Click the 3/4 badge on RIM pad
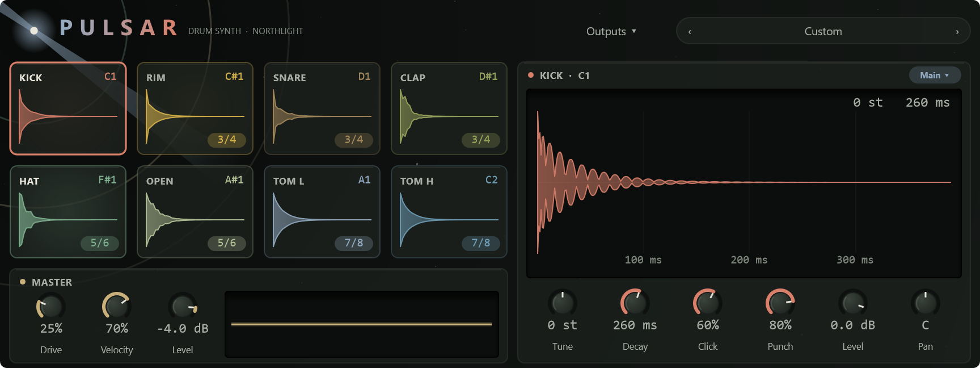This screenshot has height=368, width=980. [x=227, y=140]
